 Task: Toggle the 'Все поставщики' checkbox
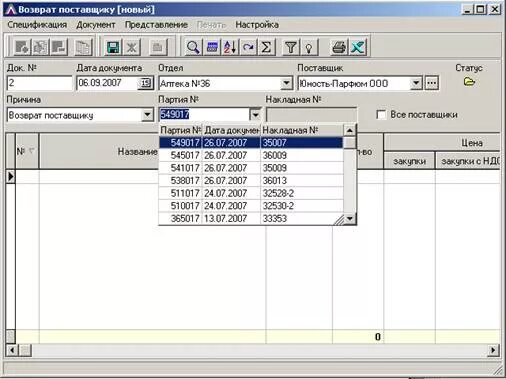click(x=381, y=115)
